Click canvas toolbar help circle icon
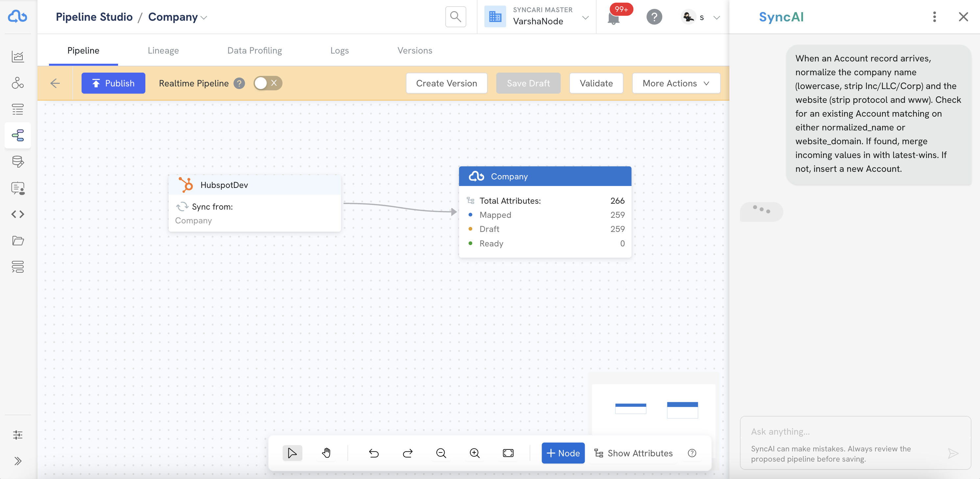 point(692,453)
